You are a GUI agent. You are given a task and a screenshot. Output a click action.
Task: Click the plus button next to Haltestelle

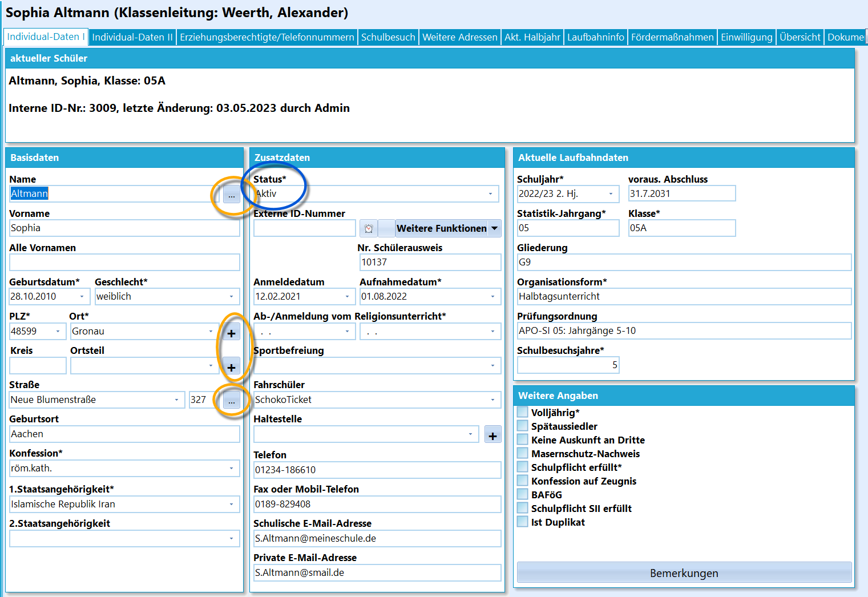492,435
